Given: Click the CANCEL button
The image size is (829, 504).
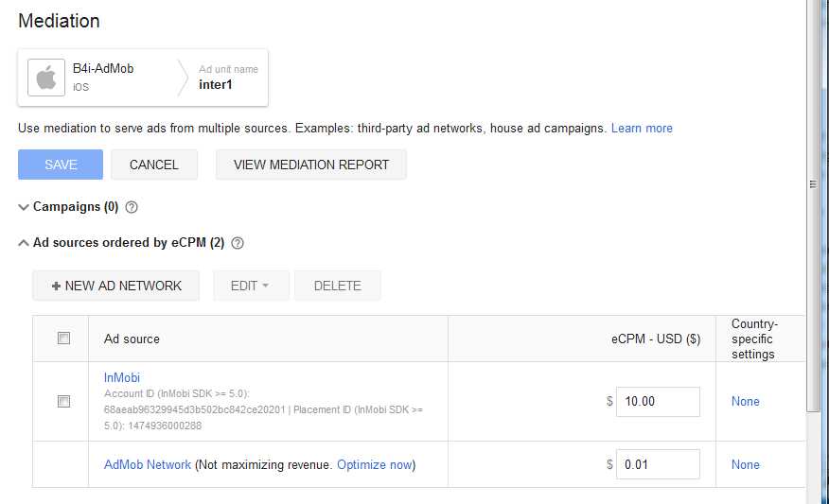Looking at the screenshot, I should [154, 165].
